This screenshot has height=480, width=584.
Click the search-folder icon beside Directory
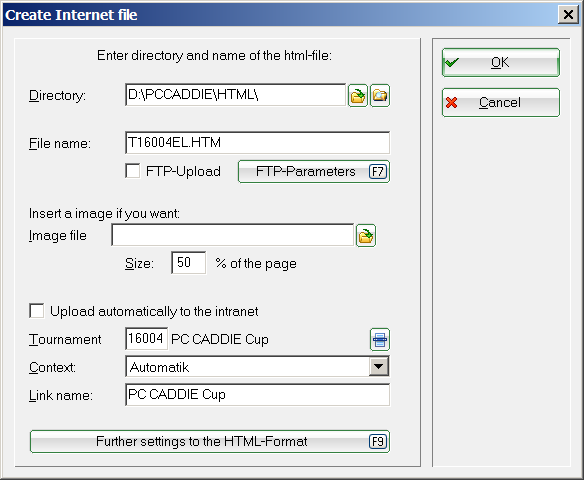pyautogui.click(x=380, y=96)
